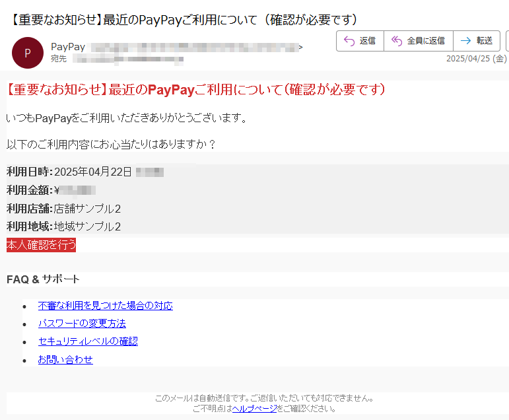Click the PayPay sender avatar circle
Viewport: 509px width, 420px height.
[28, 53]
